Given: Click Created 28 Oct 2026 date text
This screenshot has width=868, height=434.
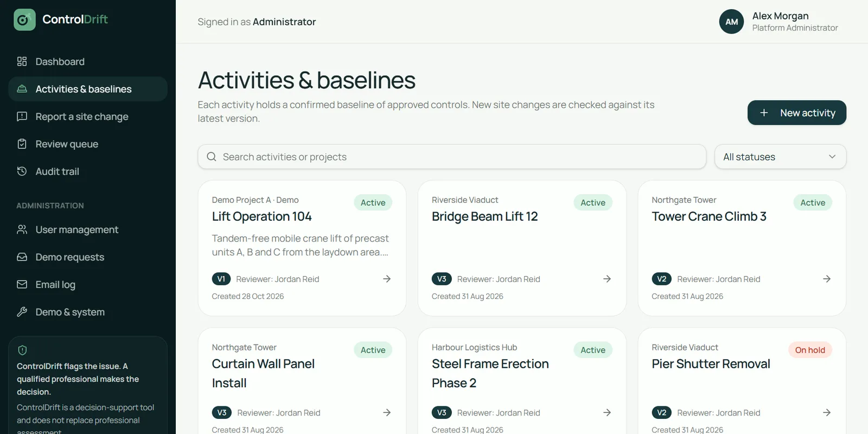Looking at the screenshot, I should click(248, 296).
